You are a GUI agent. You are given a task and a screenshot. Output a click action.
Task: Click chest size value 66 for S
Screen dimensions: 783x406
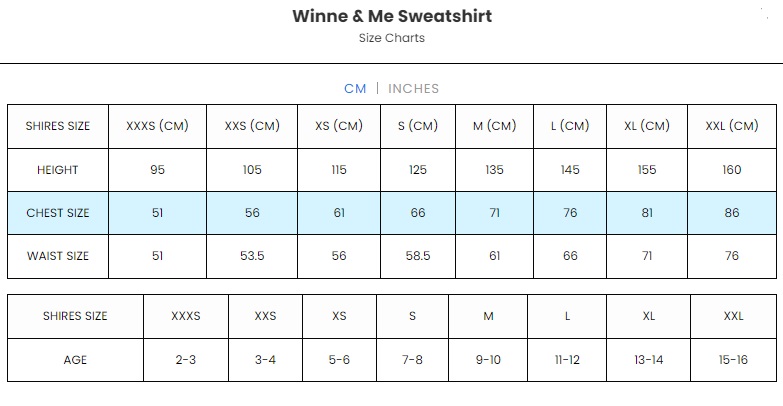[x=418, y=213]
